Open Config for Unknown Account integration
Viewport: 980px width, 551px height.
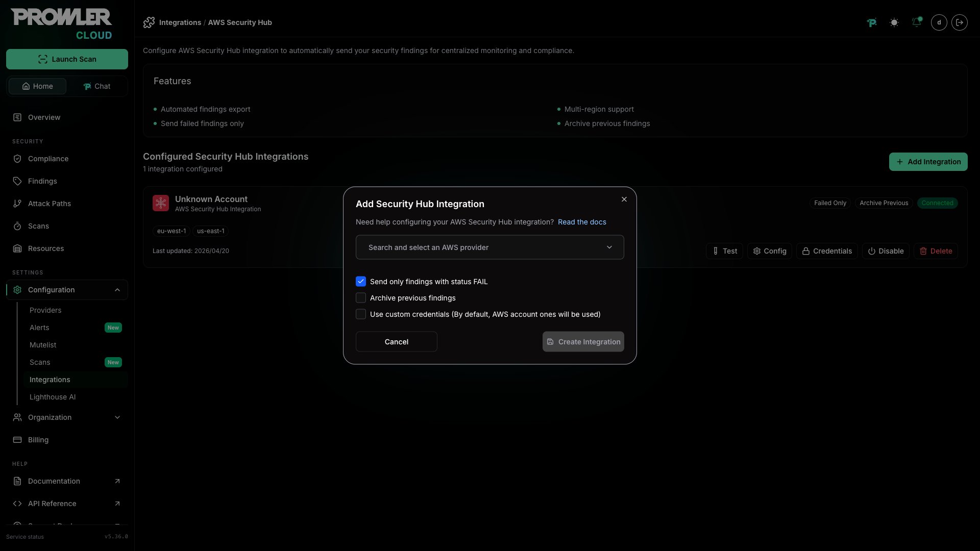(770, 251)
